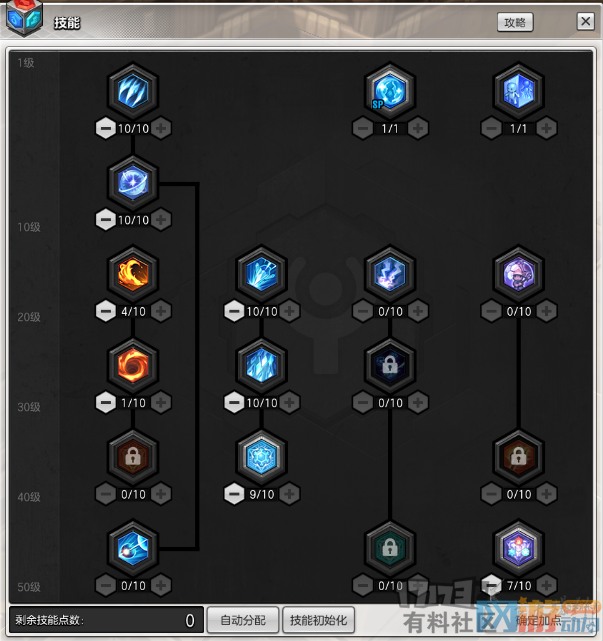Image resolution: width=603 pixels, height=641 pixels.
Task: Increase the 1/10 fire vortex skill level
Action: click(161, 403)
